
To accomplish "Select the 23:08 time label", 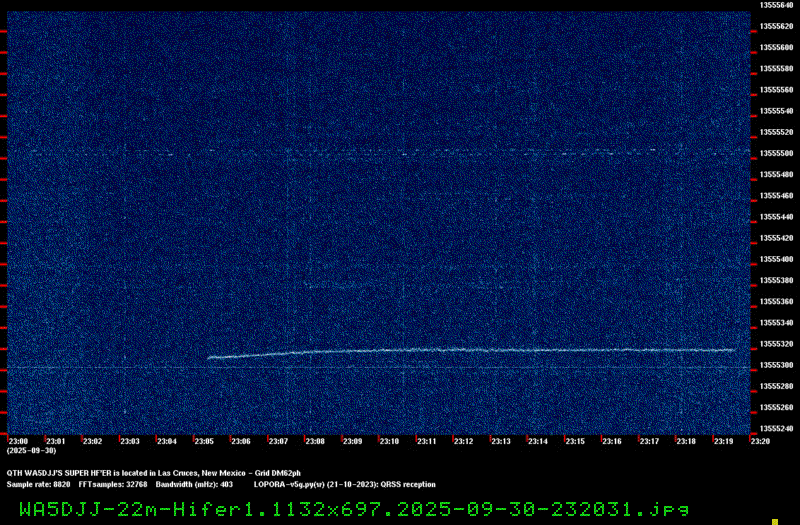I will click(x=315, y=441).
